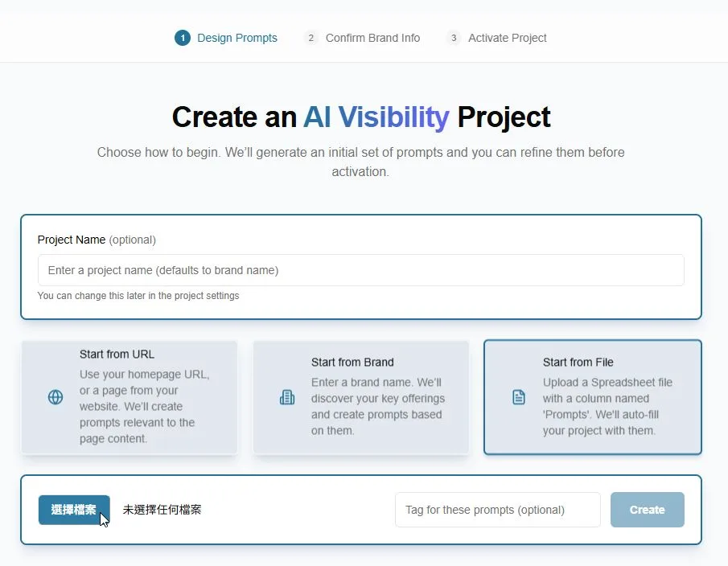Click the document icon in Start from File
The height and width of the screenshot is (566, 728).
[x=519, y=397]
